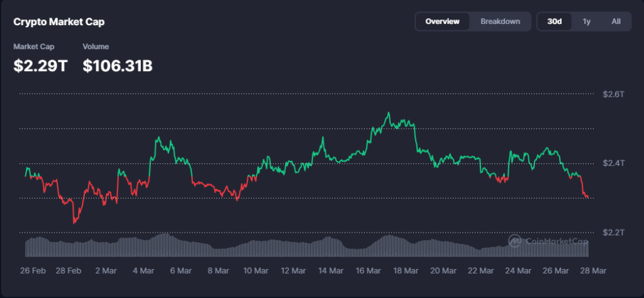Switch to the Breakdown tab

coord(500,21)
